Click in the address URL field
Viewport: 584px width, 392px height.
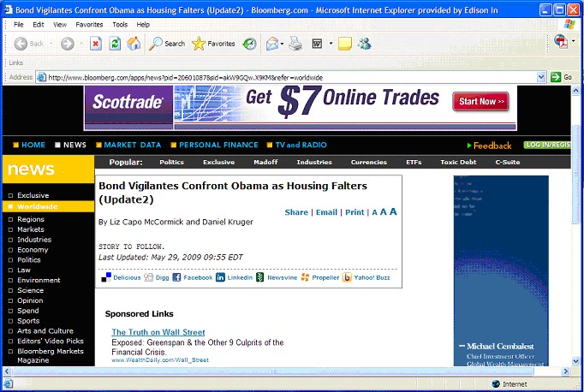pos(292,77)
